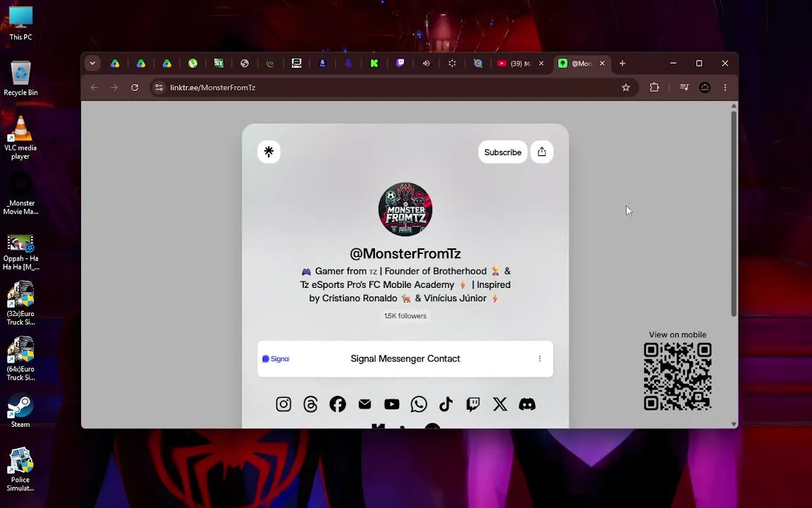Select the Steam desktop shortcut
812x508 pixels.
(x=20, y=411)
